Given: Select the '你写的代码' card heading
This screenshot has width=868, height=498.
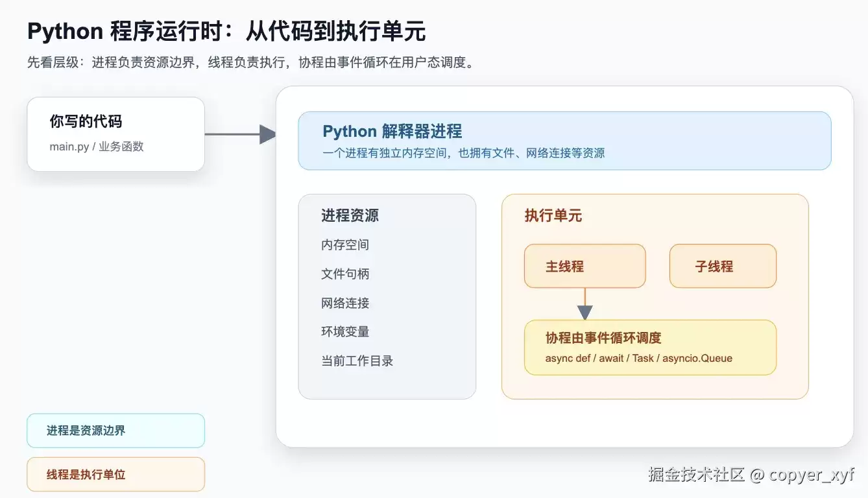Looking at the screenshot, I should click(86, 121).
